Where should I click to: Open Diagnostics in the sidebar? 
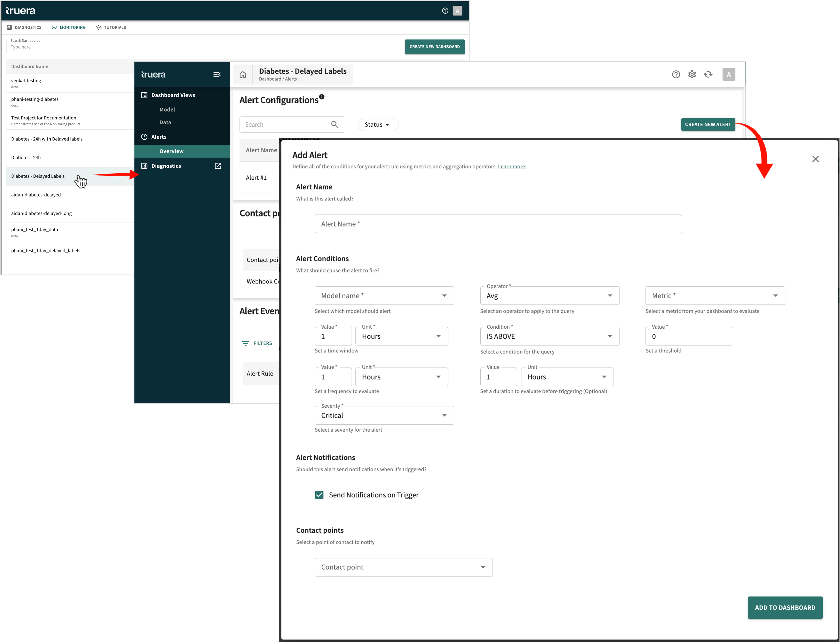tap(166, 166)
